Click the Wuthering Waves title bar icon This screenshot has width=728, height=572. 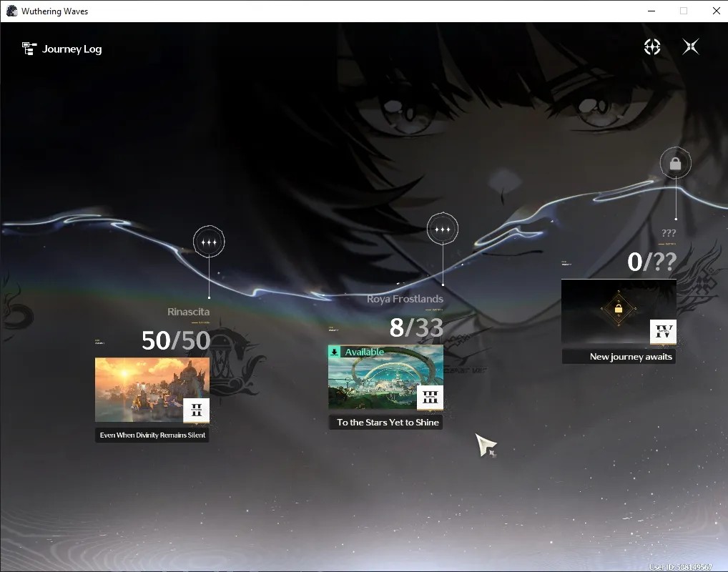click(12, 11)
